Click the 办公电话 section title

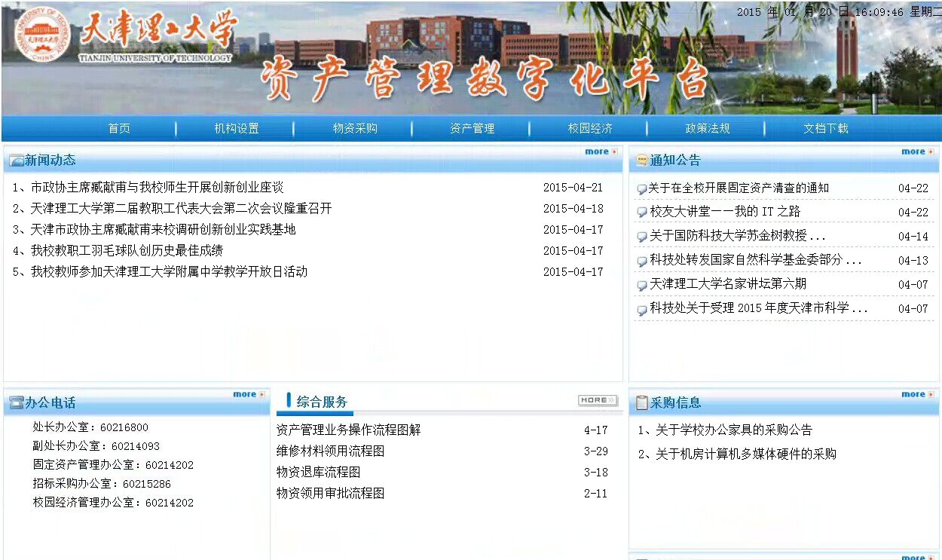[x=50, y=403]
